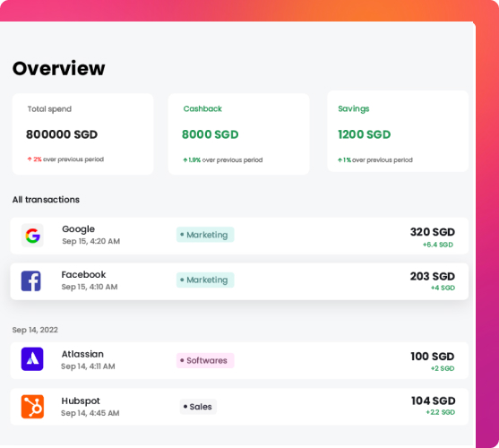This screenshot has height=448, width=499.
Task: Select the Softwares tag on Atlassian row
Action: click(205, 360)
